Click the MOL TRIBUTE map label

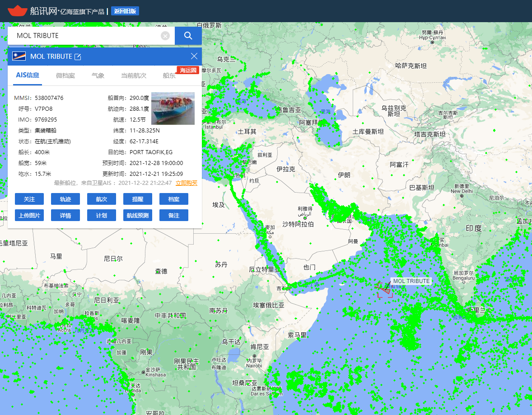pos(411,281)
